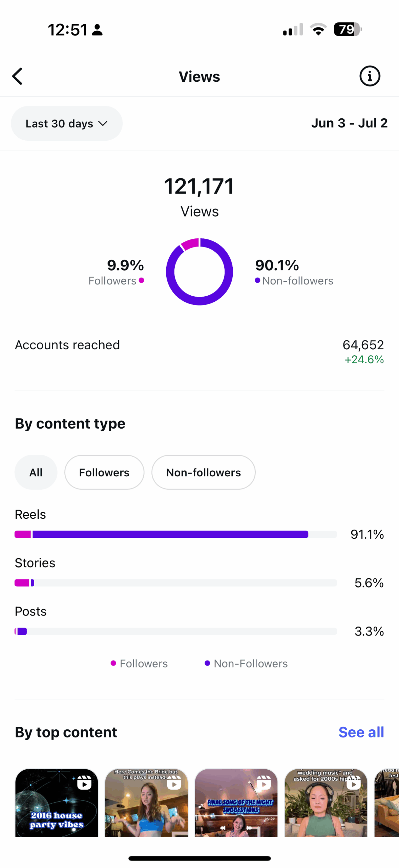Screen dimensions: 399x868
Task: Tap the See all link
Action: tap(361, 732)
